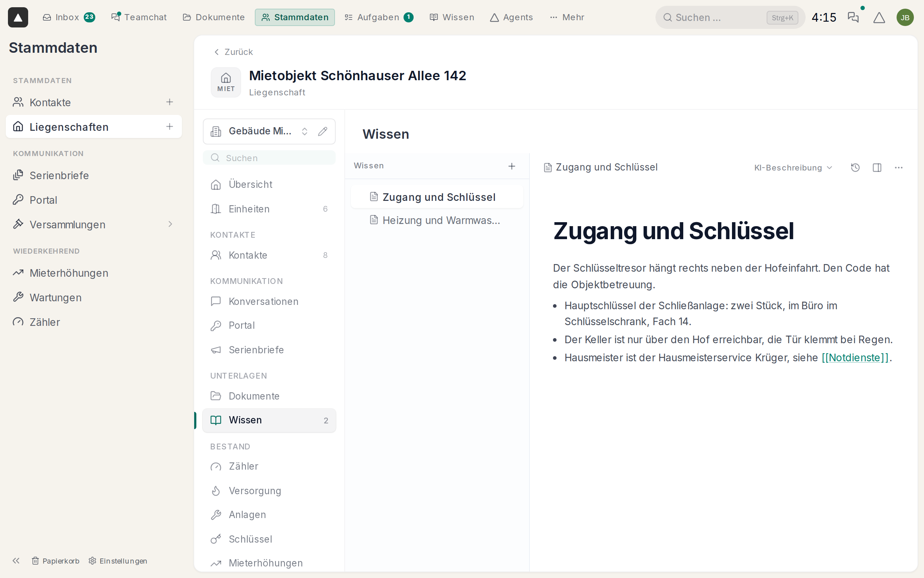Open Übersicht in property navigation
This screenshot has height=578, width=924.
[x=269, y=185]
